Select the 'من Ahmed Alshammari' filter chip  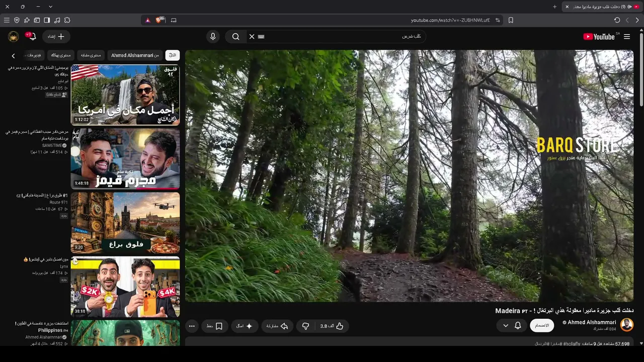(135, 55)
